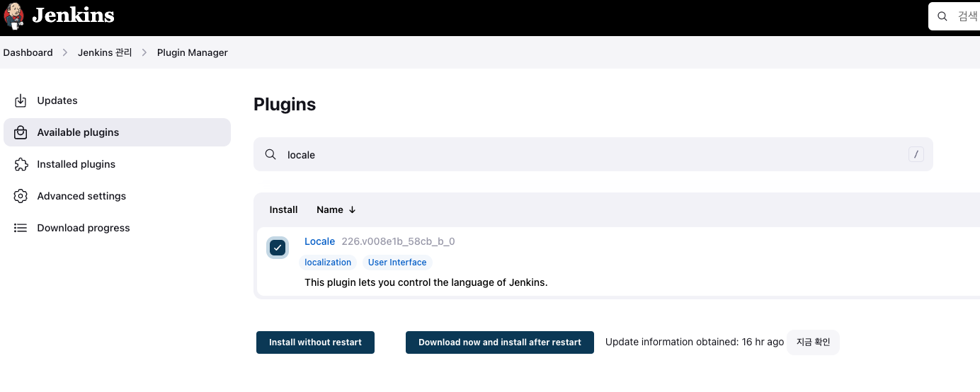Click the Available plugins shopping bag icon
Screen dimensions: 980x392
click(x=21, y=132)
